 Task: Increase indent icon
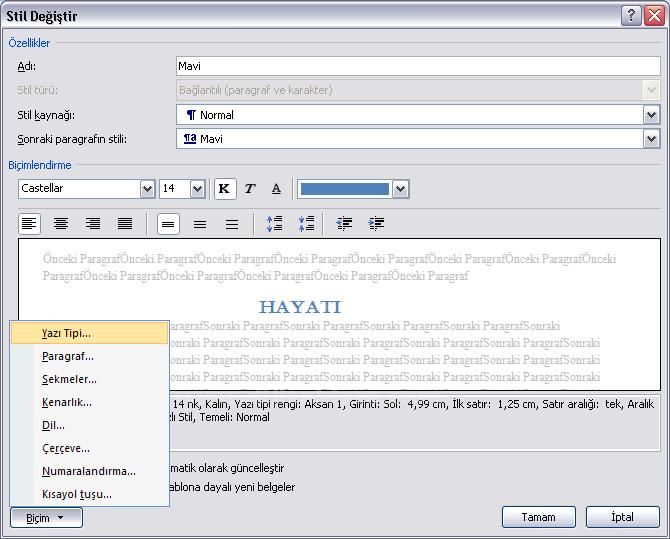click(x=376, y=224)
